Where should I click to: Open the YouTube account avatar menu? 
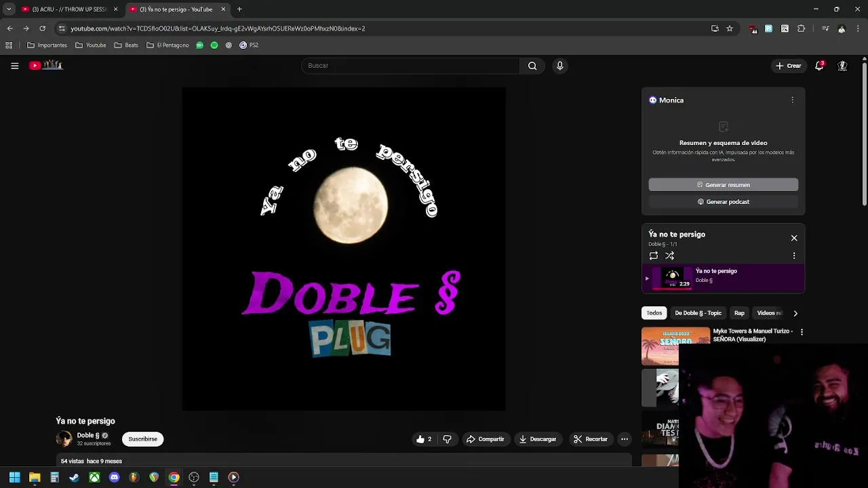(x=842, y=66)
